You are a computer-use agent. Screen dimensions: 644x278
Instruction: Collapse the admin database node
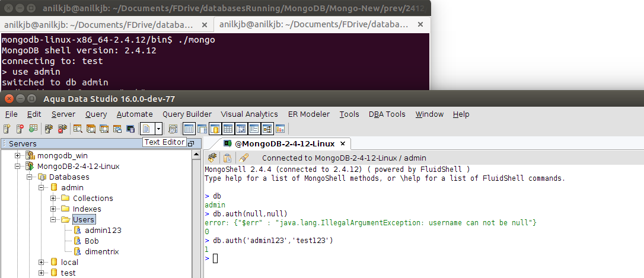pos(42,188)
